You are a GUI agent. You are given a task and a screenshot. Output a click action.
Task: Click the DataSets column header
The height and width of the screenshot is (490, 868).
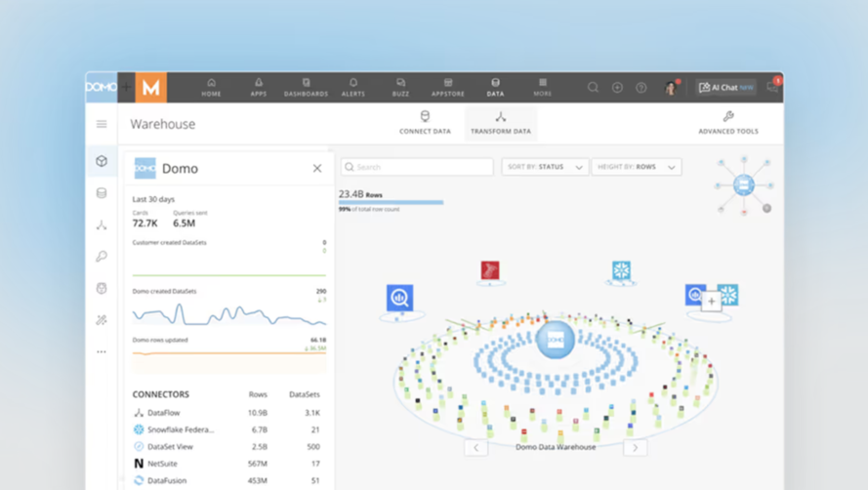click(x=305, y=394)
